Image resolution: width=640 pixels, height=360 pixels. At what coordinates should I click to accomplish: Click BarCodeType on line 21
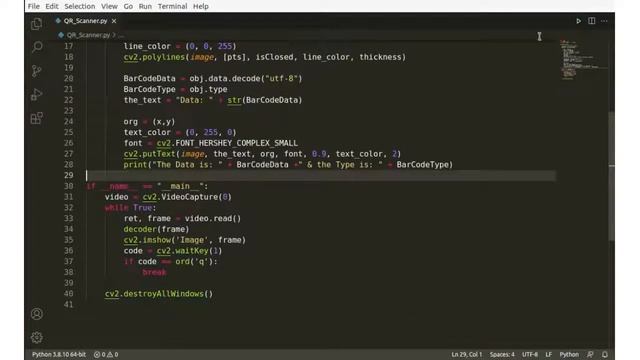[149, 89]
